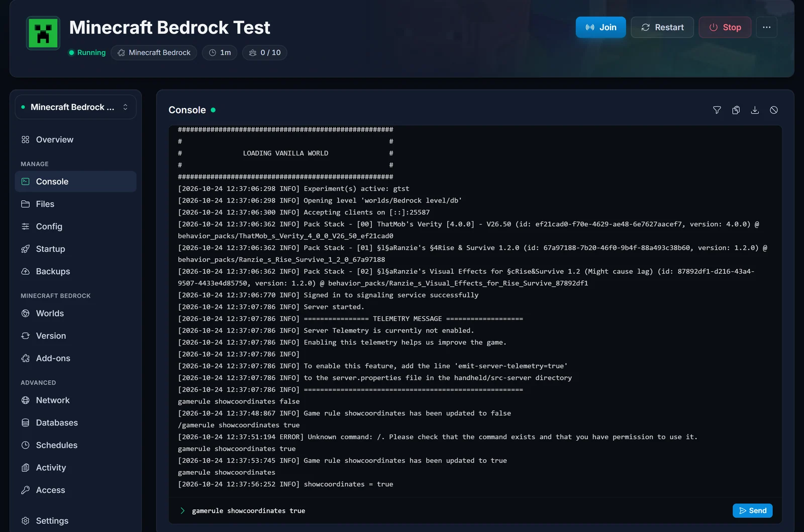The height and width of the screenshot is (532, 804).
Task: Click the Minecraft creeper server icon
Action: pyautogui.click(x=43, y=33)
